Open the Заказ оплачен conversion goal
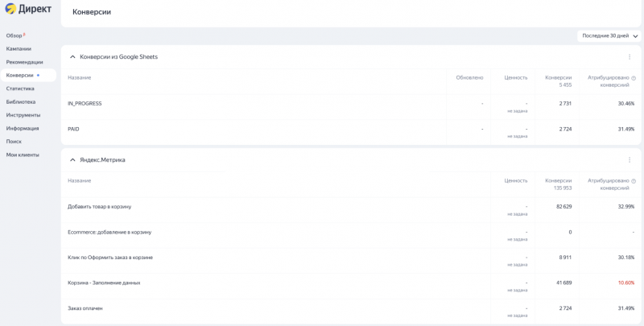Screen dimensions: 644x326 click(x=85, y=308)
